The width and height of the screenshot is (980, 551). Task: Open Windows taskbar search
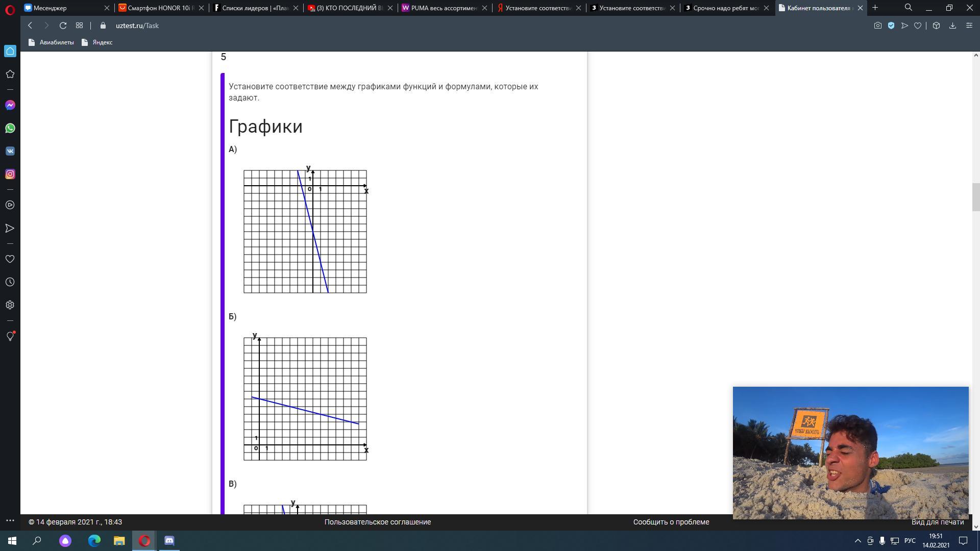coord(37,541)
